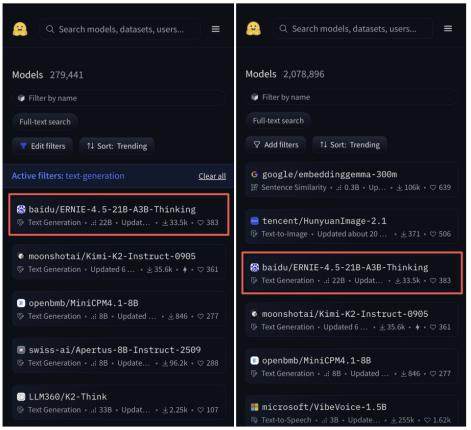Click the Hugging Face logo in left panel
The height and width of the screenshot is (430, 471).
pyautogui.click(x=20, y=29)
